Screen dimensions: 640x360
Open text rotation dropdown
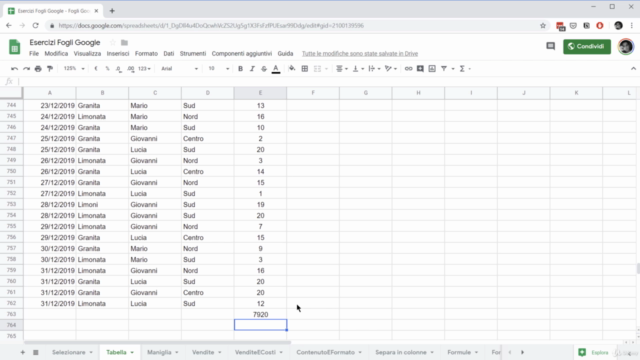[x=391, y=69]
